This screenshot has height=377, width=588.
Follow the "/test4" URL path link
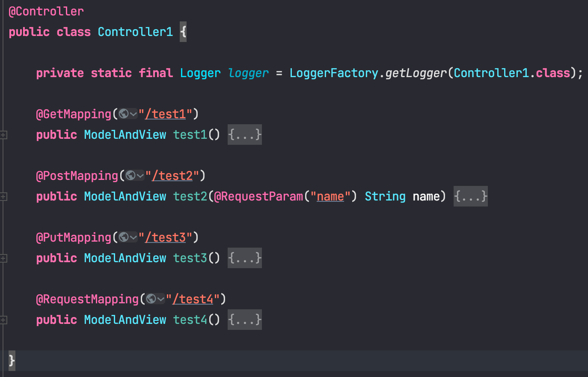click(x=193, y=299)
